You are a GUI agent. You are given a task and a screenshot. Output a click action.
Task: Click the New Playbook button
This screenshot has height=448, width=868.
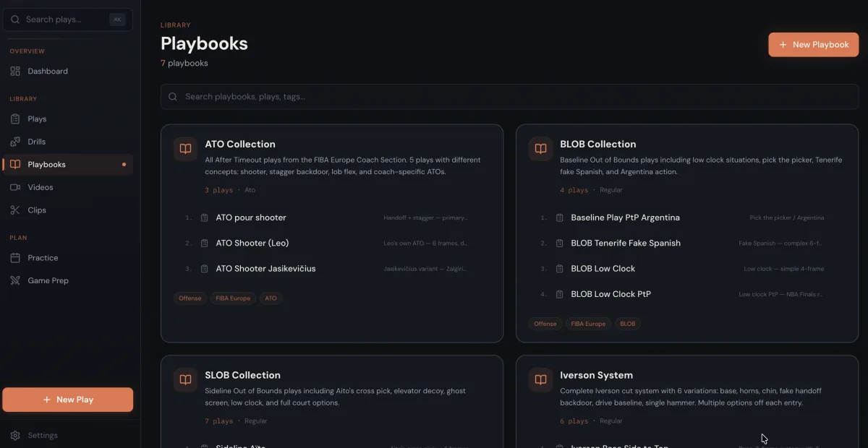pyautogui.click(x=813, y=44)
